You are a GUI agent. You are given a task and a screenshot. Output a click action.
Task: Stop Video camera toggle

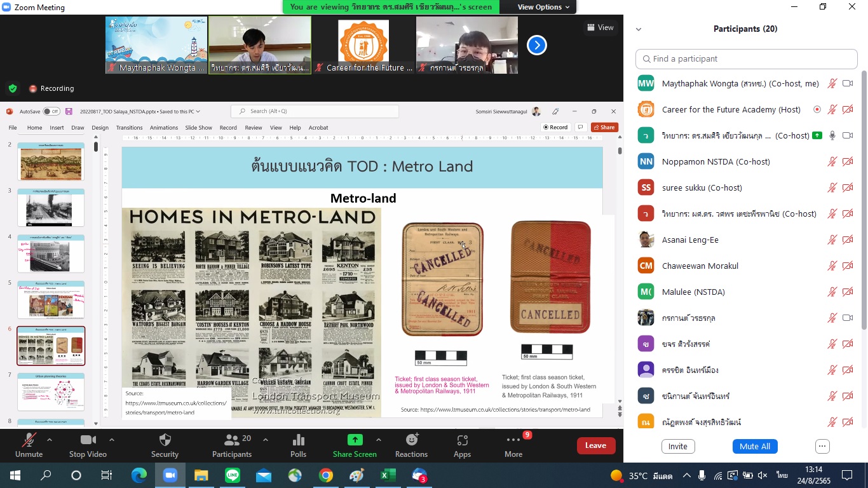(x=88, y=445)
